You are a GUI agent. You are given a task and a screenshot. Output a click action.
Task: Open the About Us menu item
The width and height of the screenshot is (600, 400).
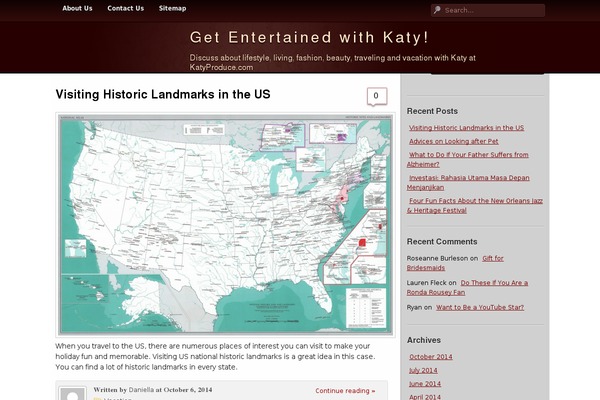[x=77, y=8]
